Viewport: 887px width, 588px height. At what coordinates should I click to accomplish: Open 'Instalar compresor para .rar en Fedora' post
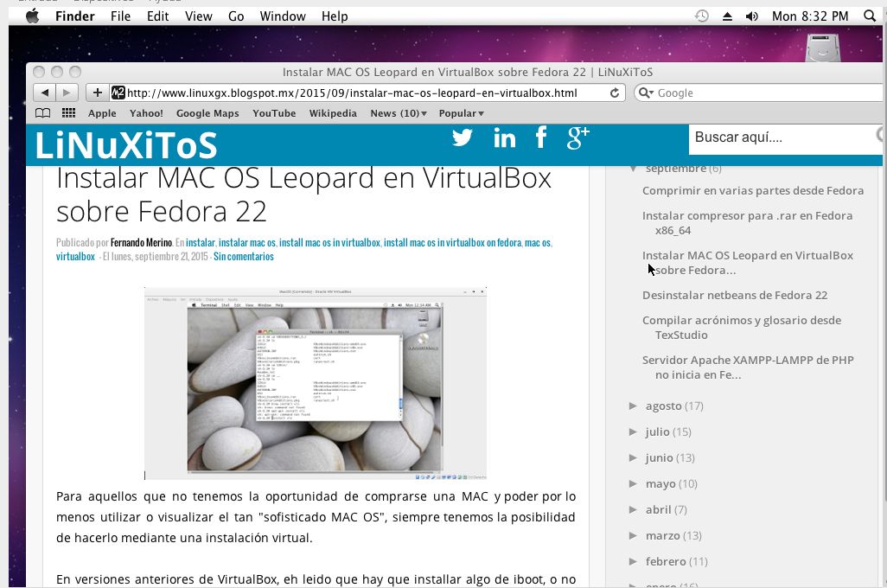tap(747, 223)
